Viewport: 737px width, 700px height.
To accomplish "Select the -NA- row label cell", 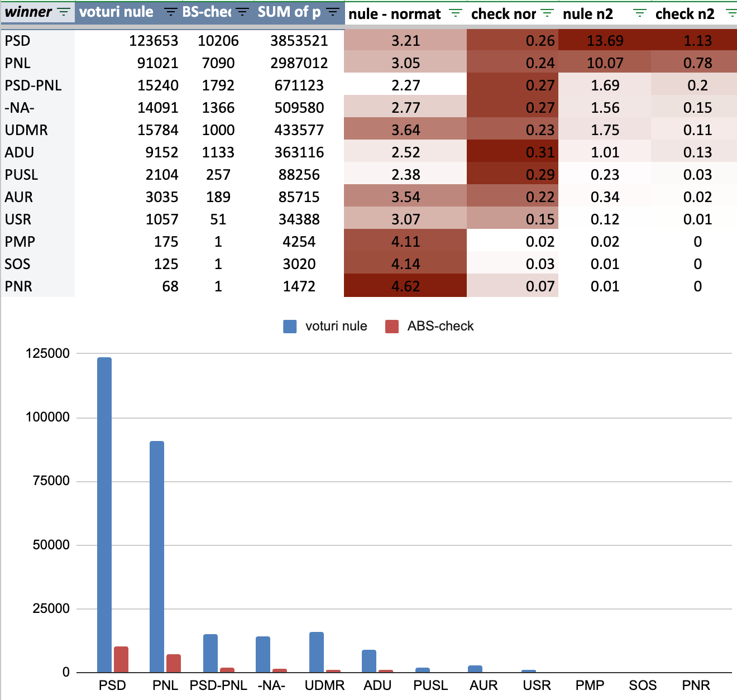I will point(38,108).
